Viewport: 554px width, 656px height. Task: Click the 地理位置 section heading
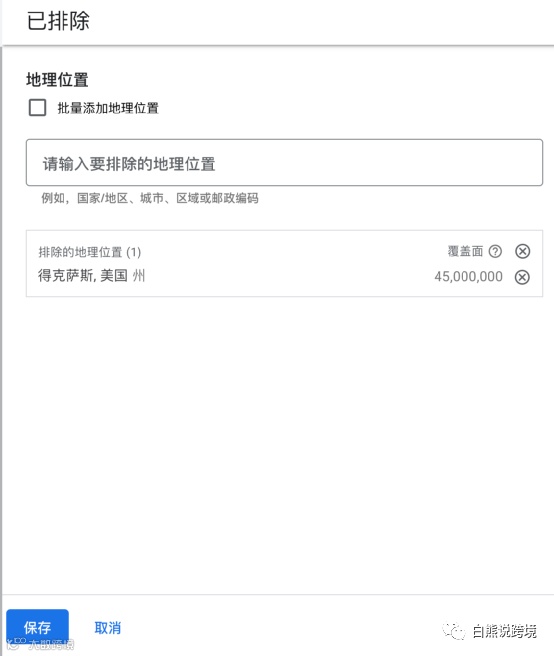(x=57, y=79)
